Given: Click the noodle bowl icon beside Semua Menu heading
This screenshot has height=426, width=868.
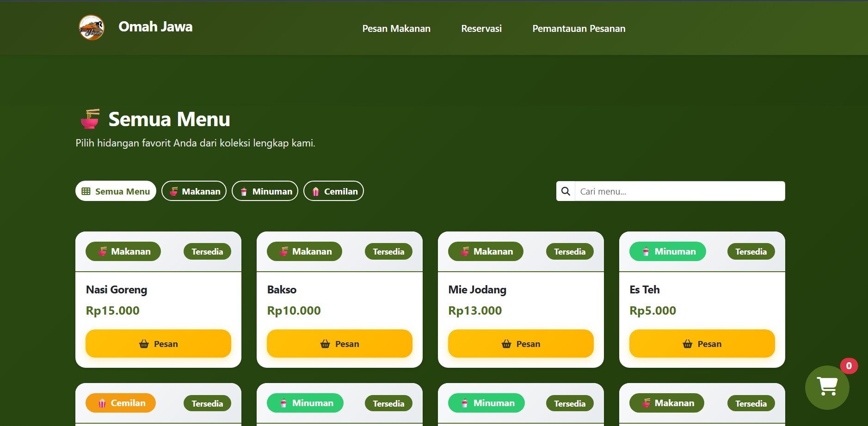Looking at the screenshot, I should point(90,119).
